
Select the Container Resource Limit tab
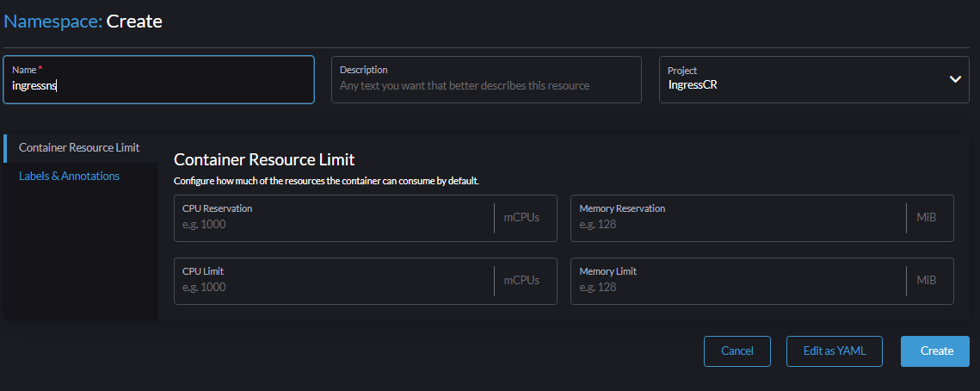(x=80, y=147)
